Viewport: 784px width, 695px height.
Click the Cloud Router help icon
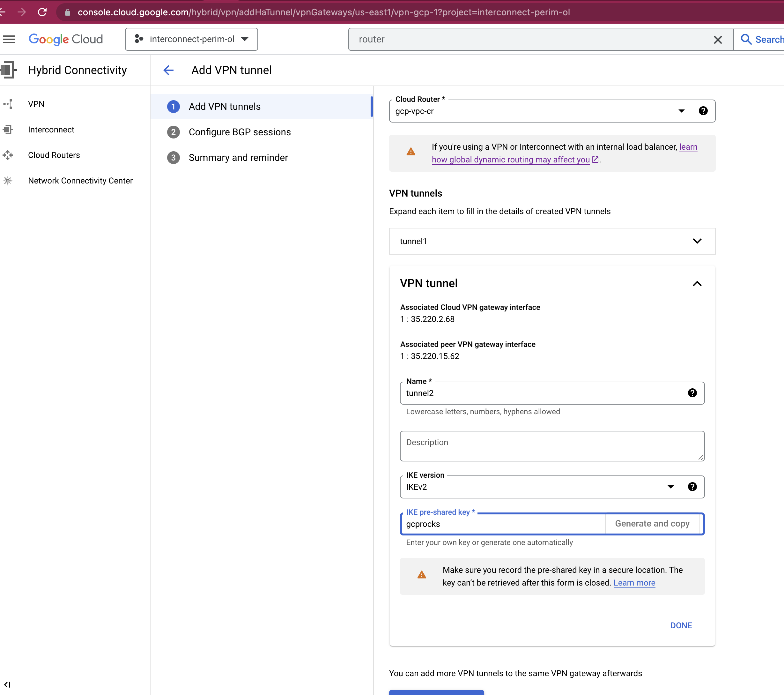click(703, 111)
